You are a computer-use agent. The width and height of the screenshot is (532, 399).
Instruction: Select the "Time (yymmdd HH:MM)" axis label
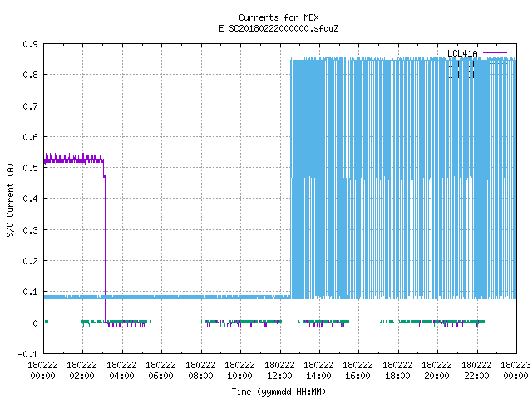pos(278,392)
